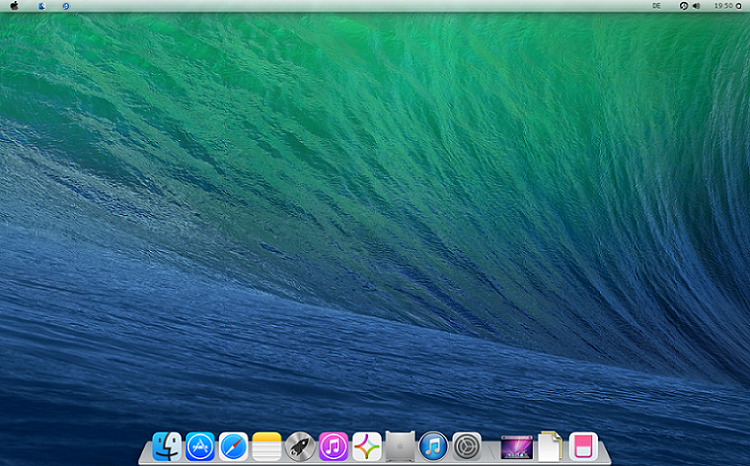Launch App Store from the dock
750x466 pixels.
tap(200, 446)
